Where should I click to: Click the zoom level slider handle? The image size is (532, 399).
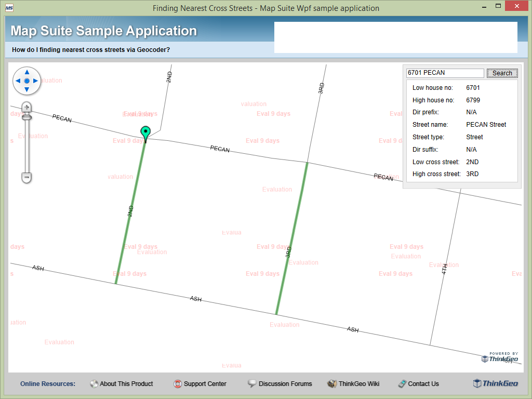click(x=26, y=118)
